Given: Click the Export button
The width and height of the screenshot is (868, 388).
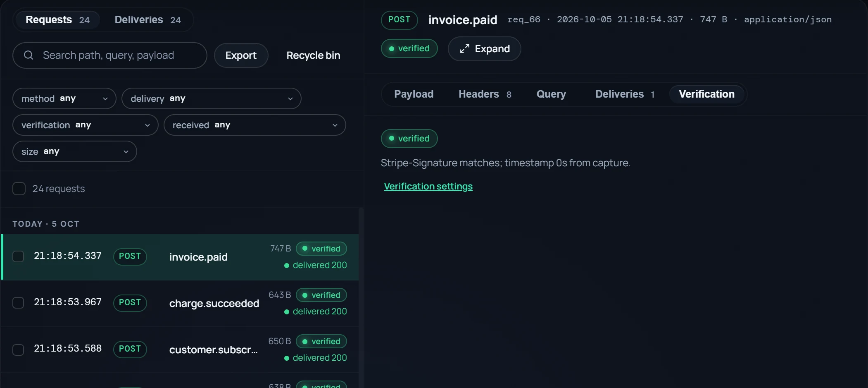Looking at the screenshot, I should pos(241,55).
